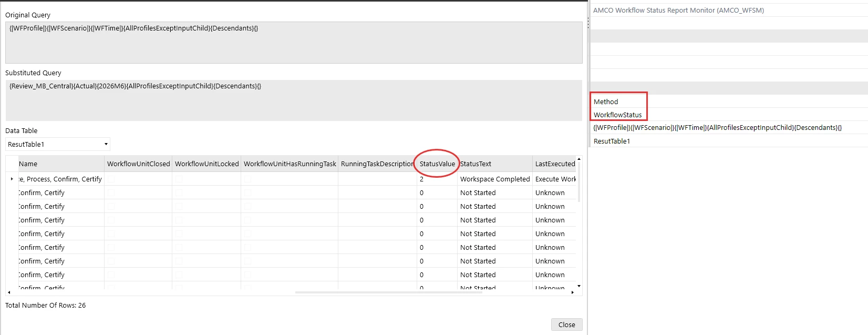This screenshot has width=868, height=335.
Task: Tick WorkflowUnitLocked checkbox in first row
Action: coord(179,179)
